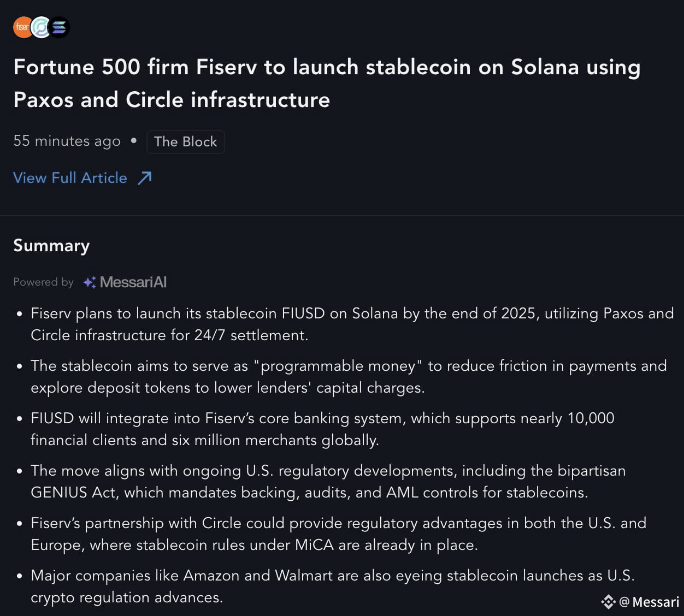This screenshot has height=616, width=684.
Task: Click the 55 minutes ago timestamp
Action: point(67,141)
